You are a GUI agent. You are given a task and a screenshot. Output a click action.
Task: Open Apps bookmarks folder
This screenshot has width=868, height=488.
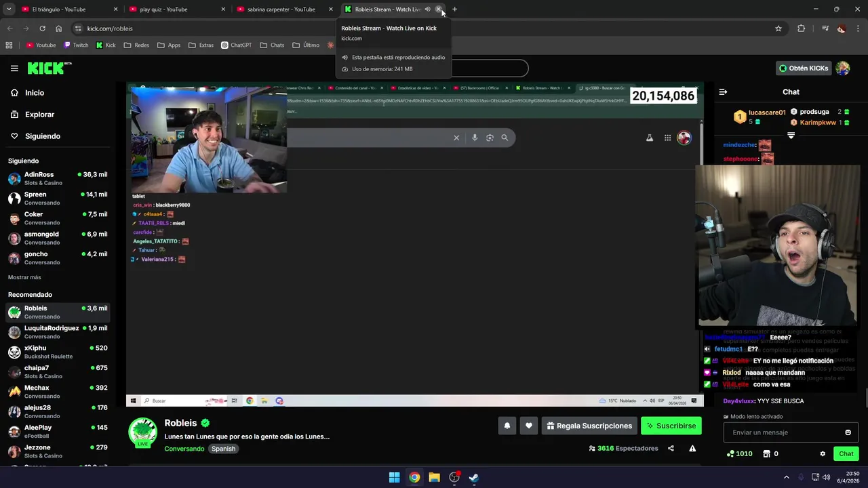169,45
